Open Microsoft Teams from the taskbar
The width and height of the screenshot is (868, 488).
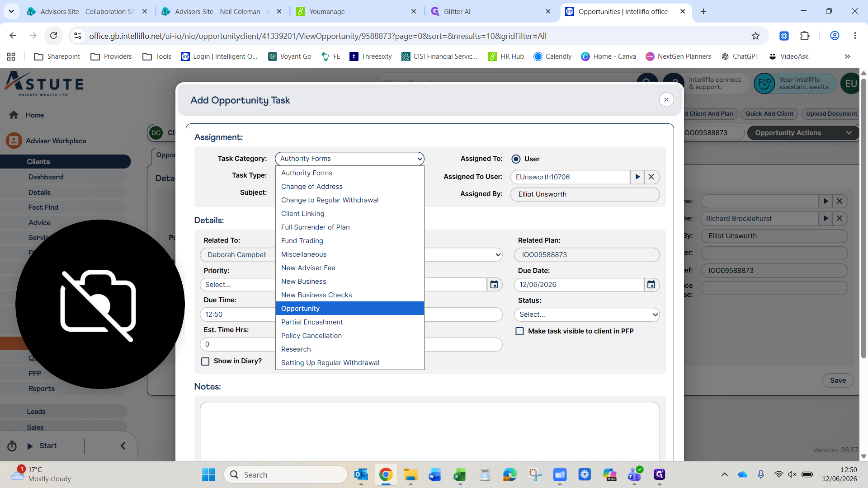tap(634, 475)
